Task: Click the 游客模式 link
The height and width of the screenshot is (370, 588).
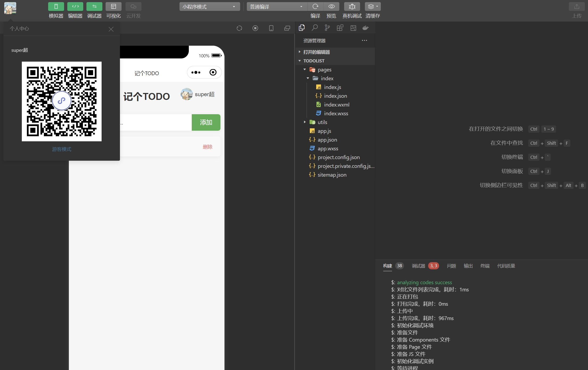Action: 61,149
